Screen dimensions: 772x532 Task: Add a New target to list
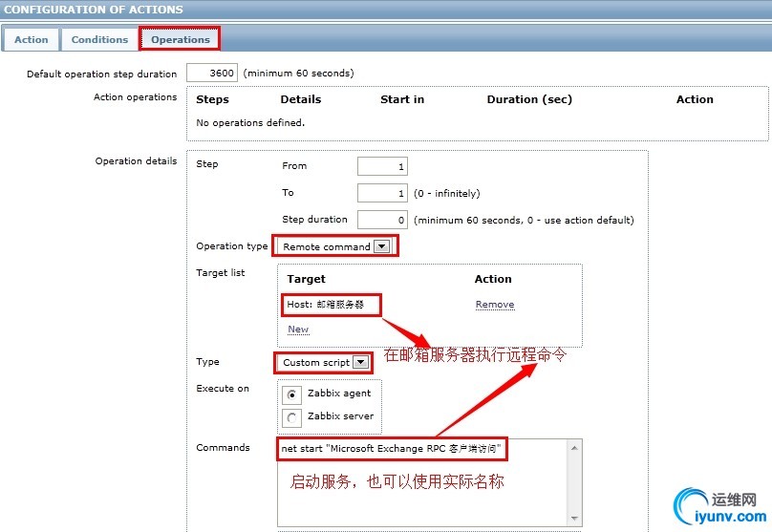coord(298,329)
